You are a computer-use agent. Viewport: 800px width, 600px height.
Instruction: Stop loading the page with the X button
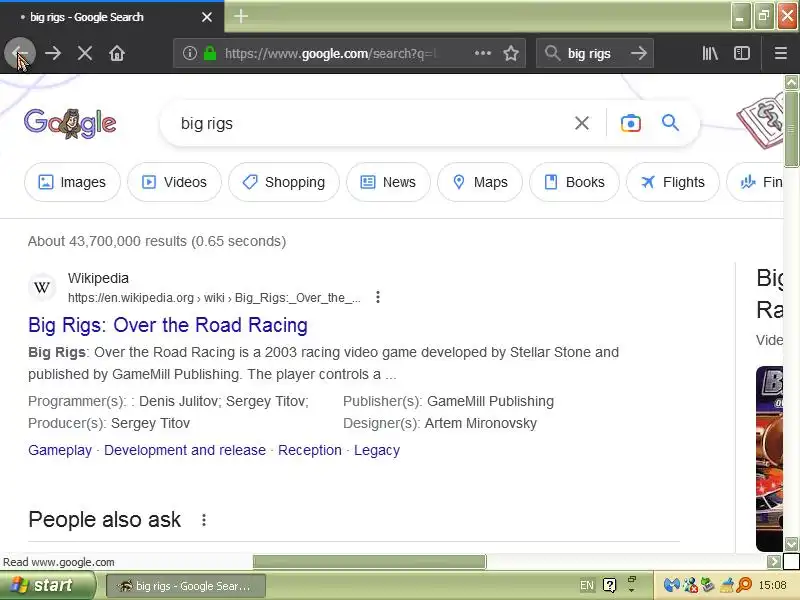click(x=85, y=53)
